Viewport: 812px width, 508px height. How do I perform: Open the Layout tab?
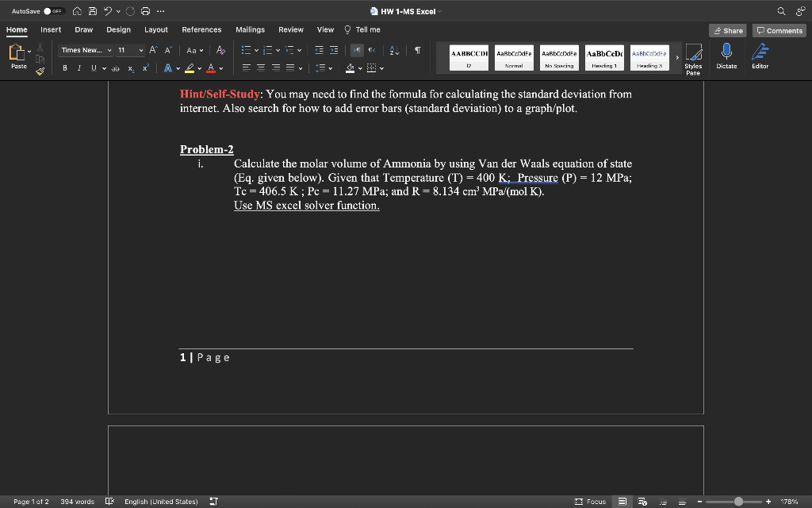coord(156,29)
